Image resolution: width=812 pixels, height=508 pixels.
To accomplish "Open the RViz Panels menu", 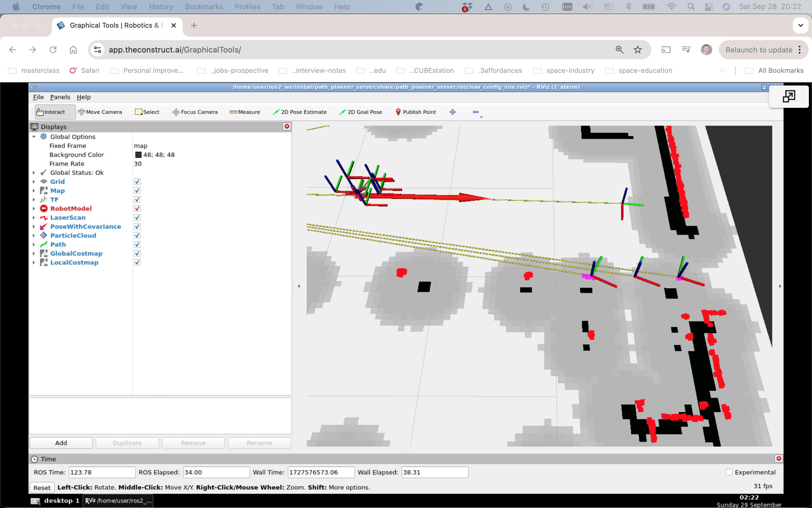I will [60, 97].
